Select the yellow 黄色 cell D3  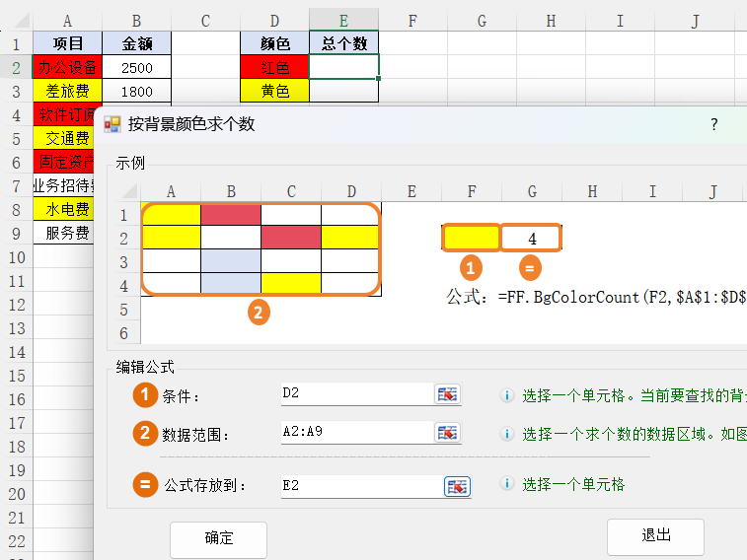pyautogui.click(x=274, y=91)
